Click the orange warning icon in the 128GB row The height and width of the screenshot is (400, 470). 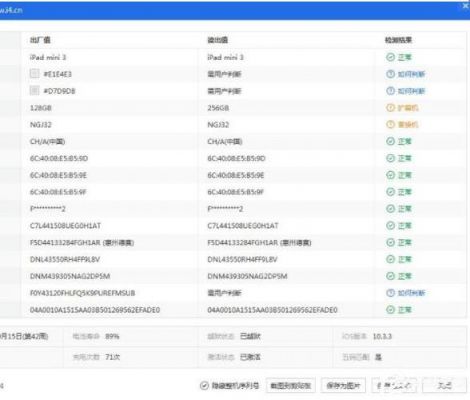(390, 108)
